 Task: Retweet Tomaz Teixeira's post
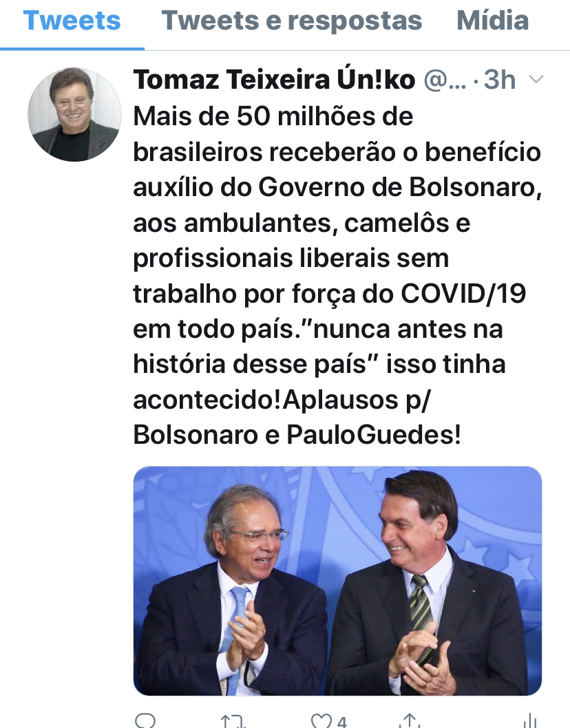232,722
